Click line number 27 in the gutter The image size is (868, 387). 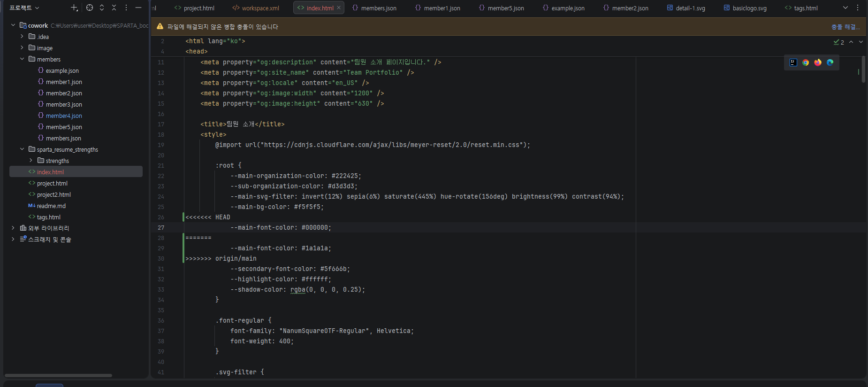(x=161, y=227)
